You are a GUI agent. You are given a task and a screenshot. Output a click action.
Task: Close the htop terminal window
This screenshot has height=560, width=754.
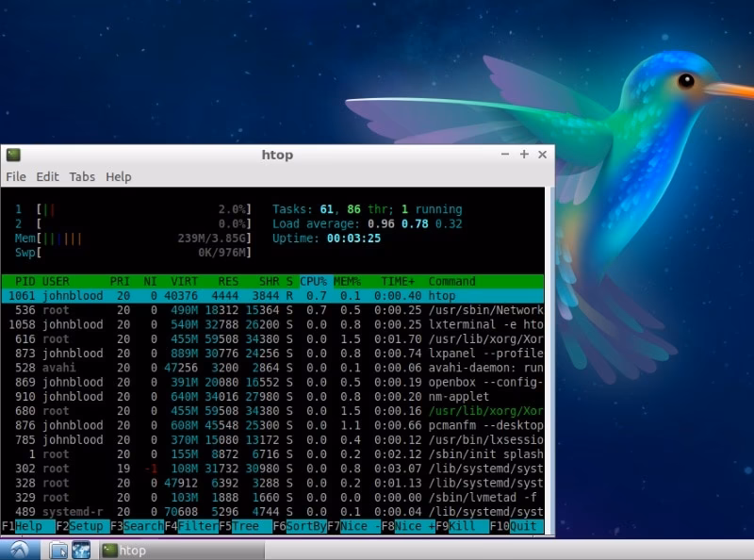(x=543, y=154)
